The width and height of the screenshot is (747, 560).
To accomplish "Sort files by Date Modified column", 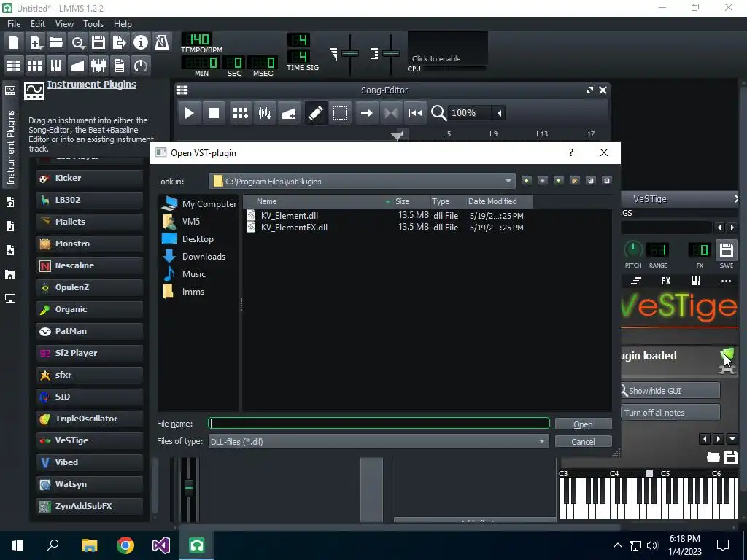I will (x=498, y=201).
